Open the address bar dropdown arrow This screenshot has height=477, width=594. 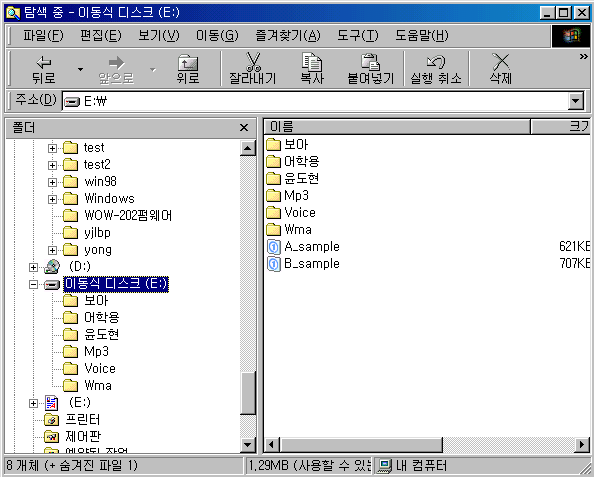(576, 101)
